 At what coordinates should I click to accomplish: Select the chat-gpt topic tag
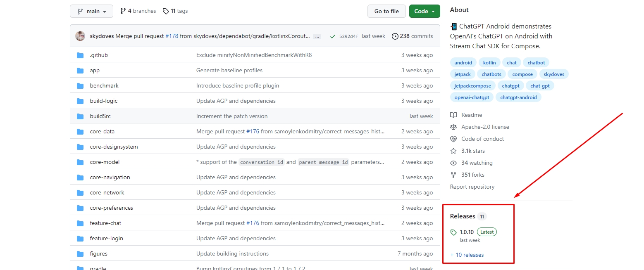(540, 86)
